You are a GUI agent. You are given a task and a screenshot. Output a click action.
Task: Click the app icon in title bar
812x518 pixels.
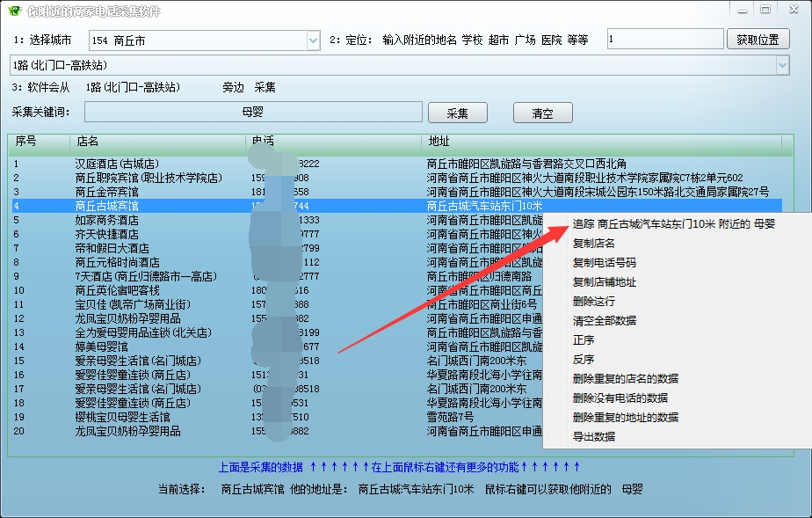click(14, 11)
